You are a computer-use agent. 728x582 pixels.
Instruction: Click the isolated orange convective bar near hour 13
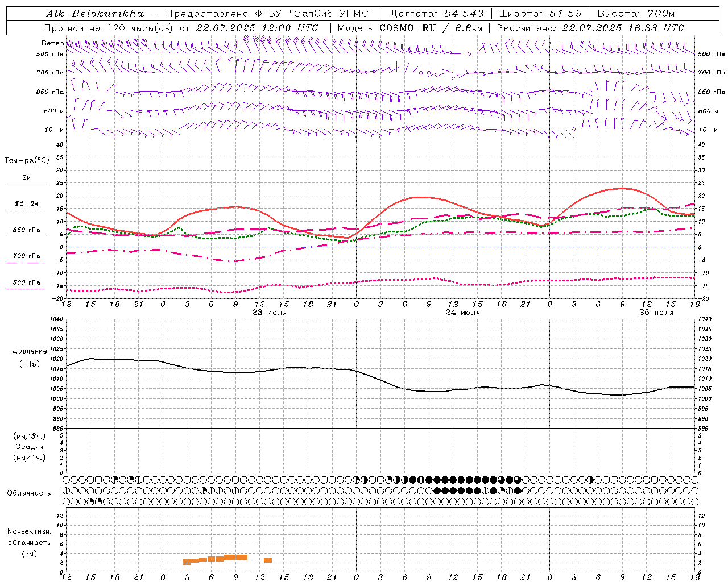pyautogui.click(x=268, y=560)
